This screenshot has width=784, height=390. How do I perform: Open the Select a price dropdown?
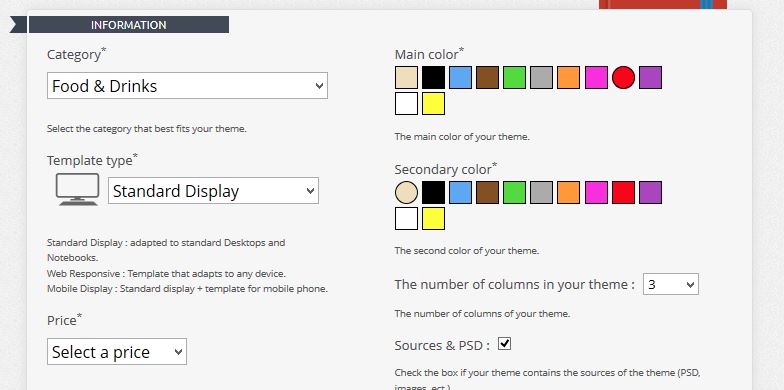point(117,352)
